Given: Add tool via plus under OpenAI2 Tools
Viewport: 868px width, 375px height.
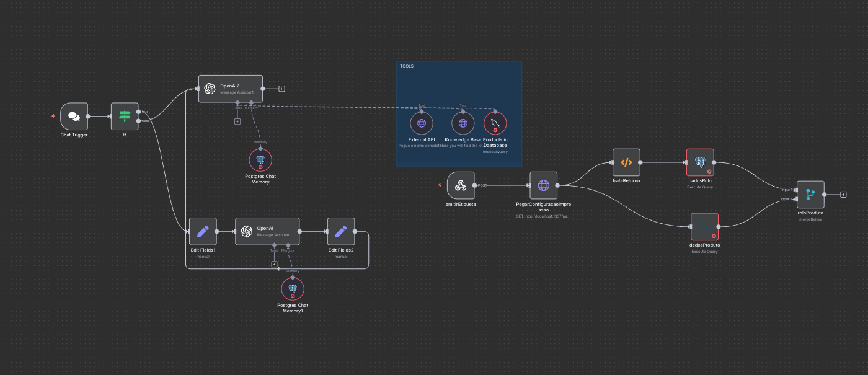Looking at the screenshot, I should [237, 121].
